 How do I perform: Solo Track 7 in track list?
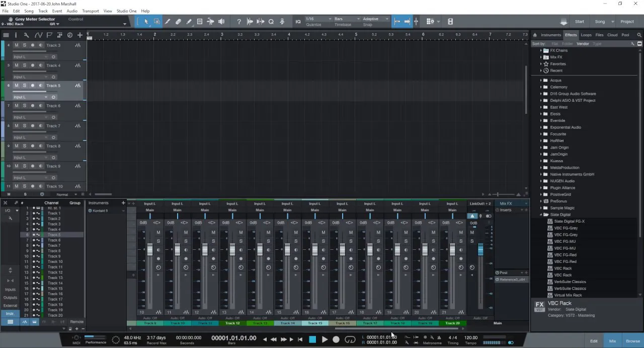24,126
